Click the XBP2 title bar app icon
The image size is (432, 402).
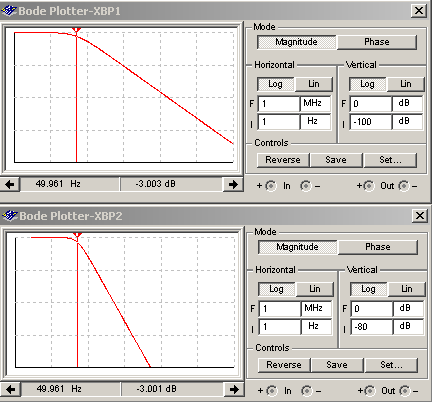[x=10, y=216]
